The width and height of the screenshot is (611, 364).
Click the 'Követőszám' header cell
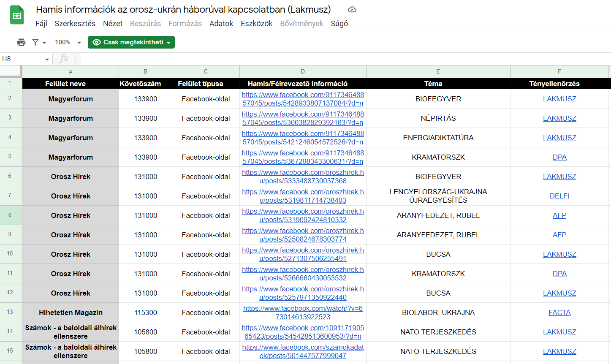145,84
